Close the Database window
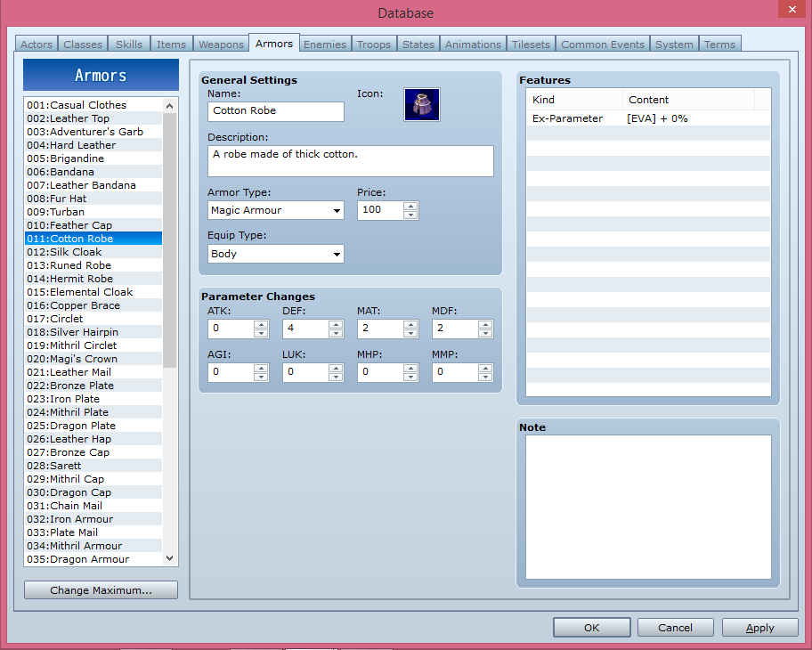Screen dimensions: 812x650 (792, 9)
